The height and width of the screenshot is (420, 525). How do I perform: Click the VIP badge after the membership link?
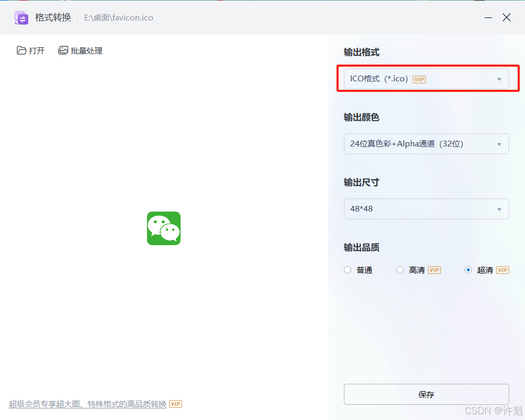click(175, 404)
